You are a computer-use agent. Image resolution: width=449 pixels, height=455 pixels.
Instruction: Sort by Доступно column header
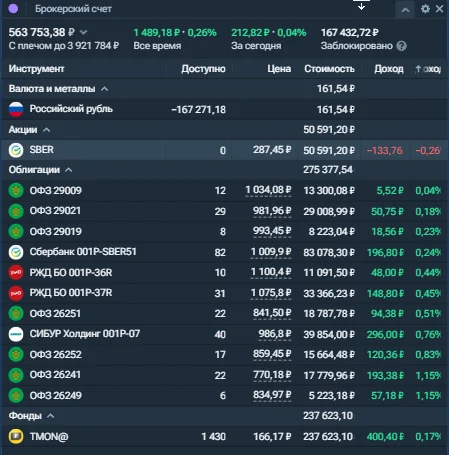point(203,69)
